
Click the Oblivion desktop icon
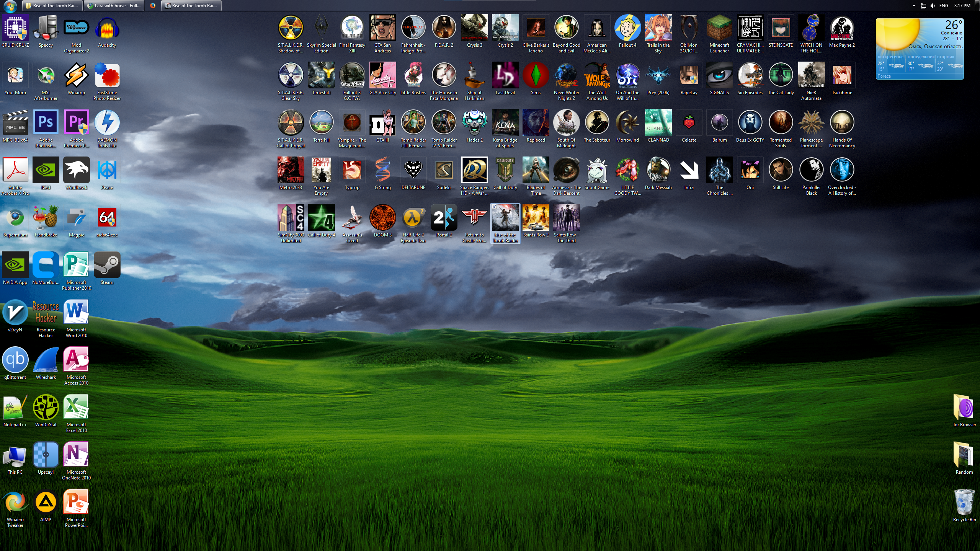[689, 28]
